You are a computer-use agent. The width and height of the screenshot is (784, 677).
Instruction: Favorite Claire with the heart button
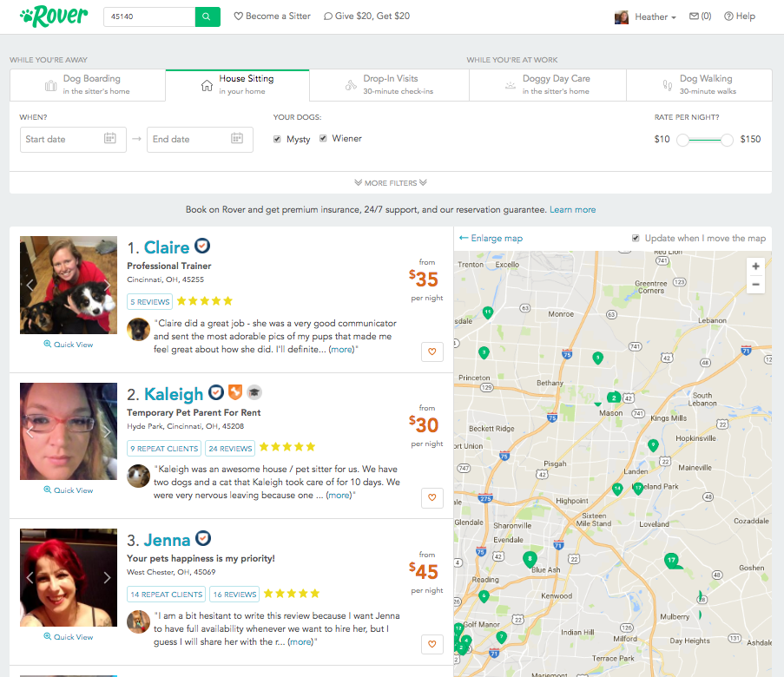tap(432, 352)
